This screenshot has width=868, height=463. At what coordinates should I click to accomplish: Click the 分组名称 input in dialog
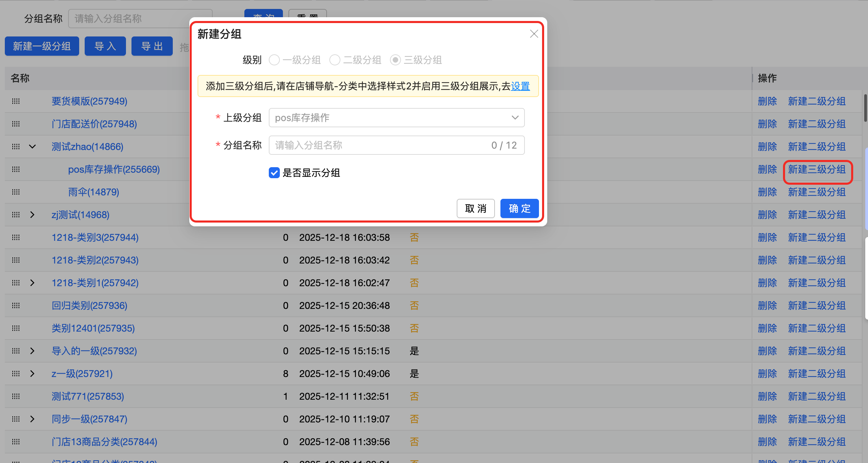(x=379, y=145)
